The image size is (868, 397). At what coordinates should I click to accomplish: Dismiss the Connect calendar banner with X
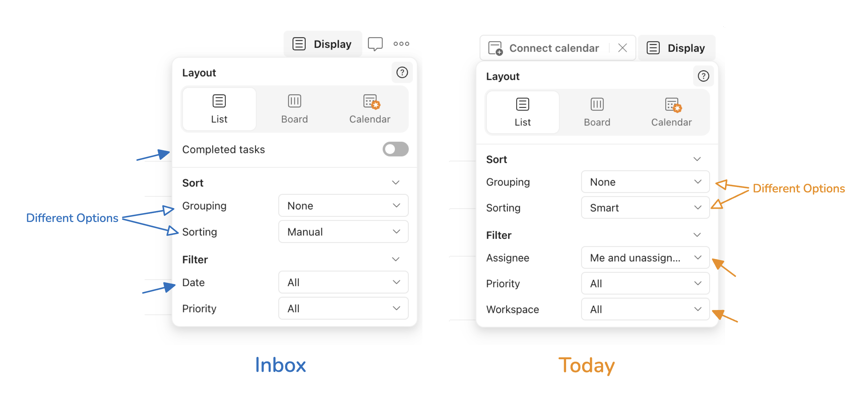click(622, 48)
